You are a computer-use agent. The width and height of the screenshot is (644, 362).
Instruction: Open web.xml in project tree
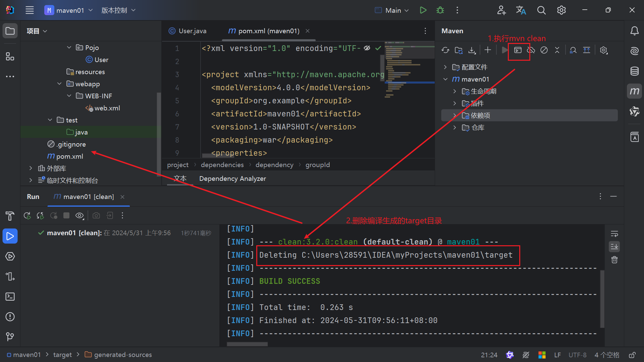[107, 108]
